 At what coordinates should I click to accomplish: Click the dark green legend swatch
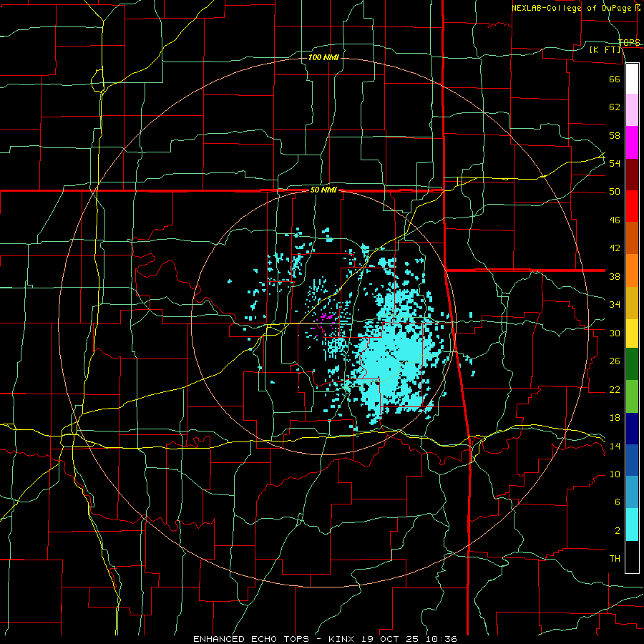coord(632,364)
